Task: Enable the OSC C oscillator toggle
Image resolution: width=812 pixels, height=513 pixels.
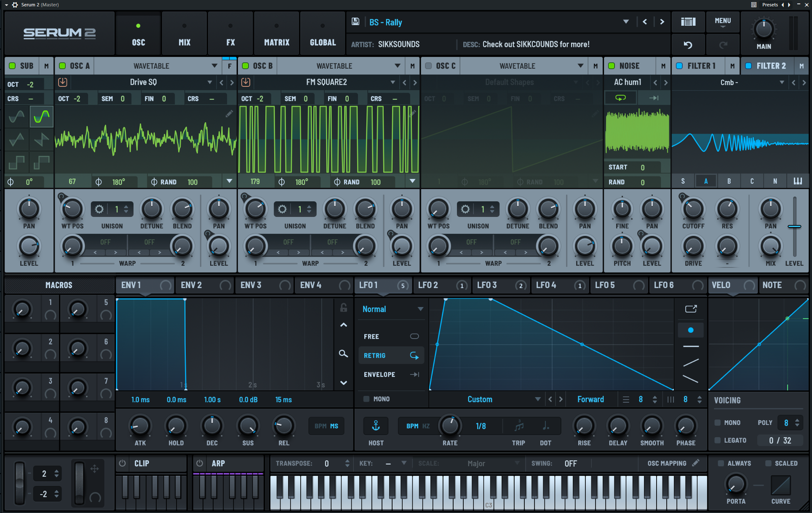Action: click(x=428, y=65)
